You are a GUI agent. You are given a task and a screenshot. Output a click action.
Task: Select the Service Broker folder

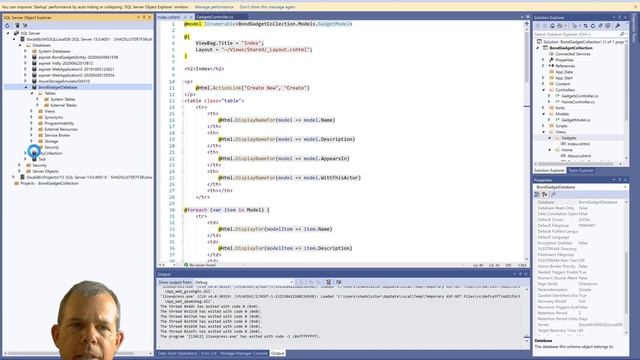pos(57,135)
